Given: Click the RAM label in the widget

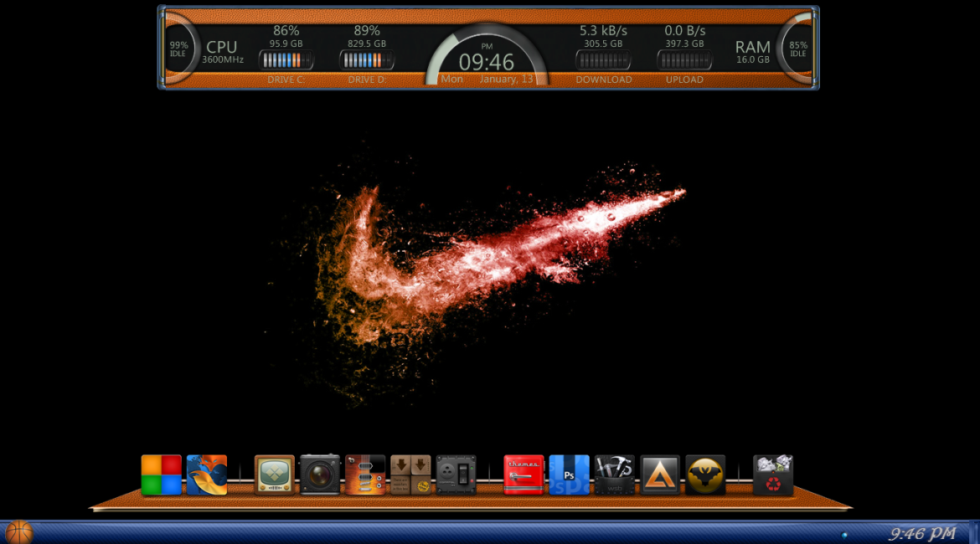Looking at the screenshot, I should (752, 47).
